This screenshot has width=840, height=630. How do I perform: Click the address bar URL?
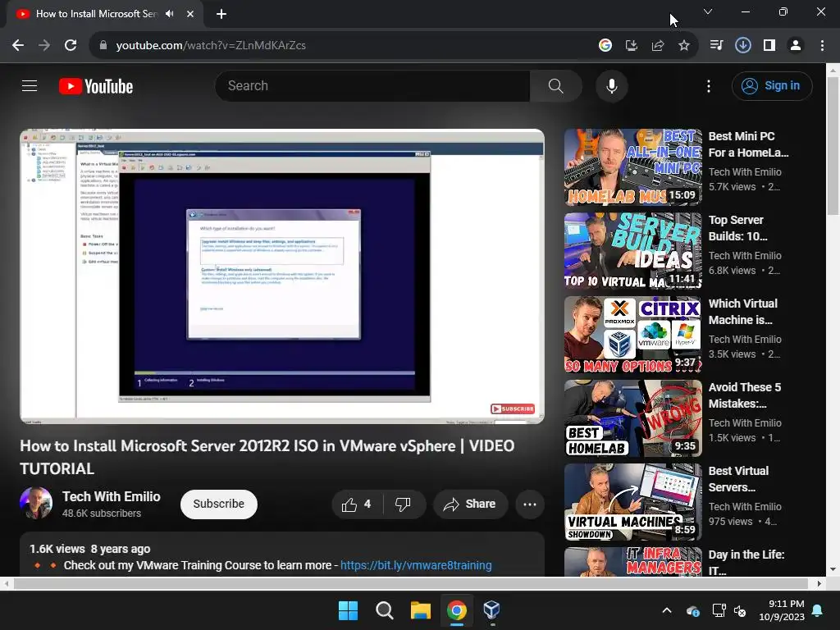pos(211,45)
